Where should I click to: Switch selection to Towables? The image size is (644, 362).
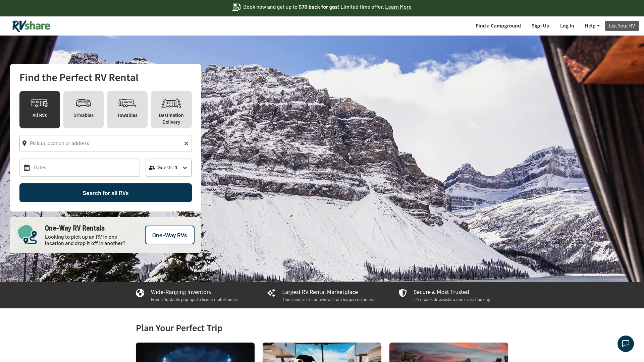127,109
